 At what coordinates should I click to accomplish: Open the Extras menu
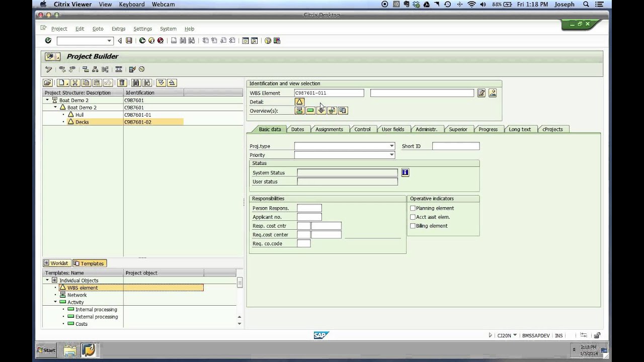click(x=118, y=29)
